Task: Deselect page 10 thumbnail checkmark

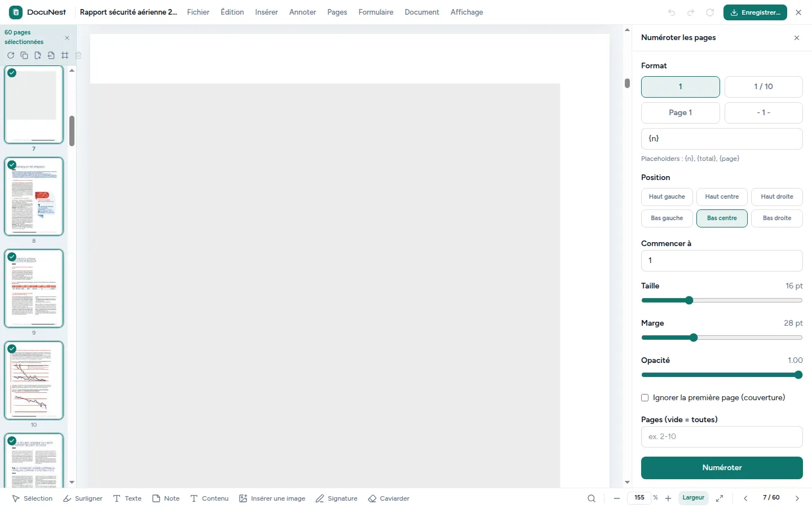Action: [12, 349]
